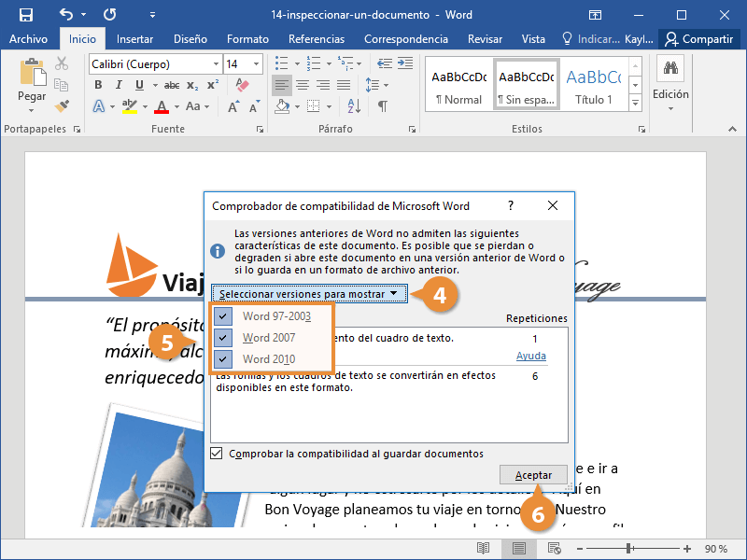
Task: Clear all formatting with eraser icon
Action: (242, 85)
